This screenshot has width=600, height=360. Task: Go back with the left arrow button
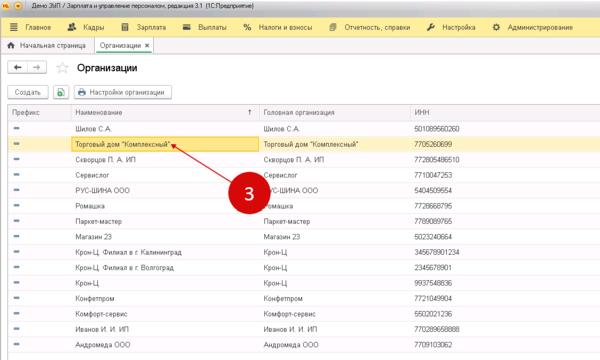[x=18, y=68]
